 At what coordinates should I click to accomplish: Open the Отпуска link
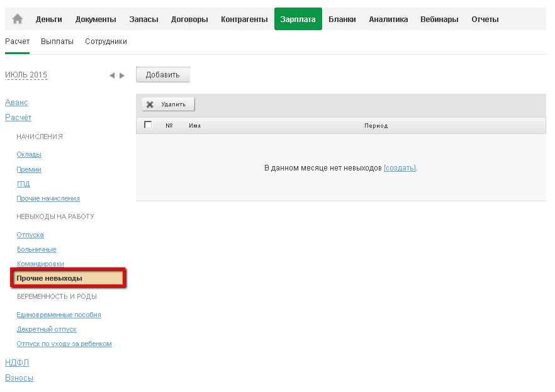click(x=30, y=235)
